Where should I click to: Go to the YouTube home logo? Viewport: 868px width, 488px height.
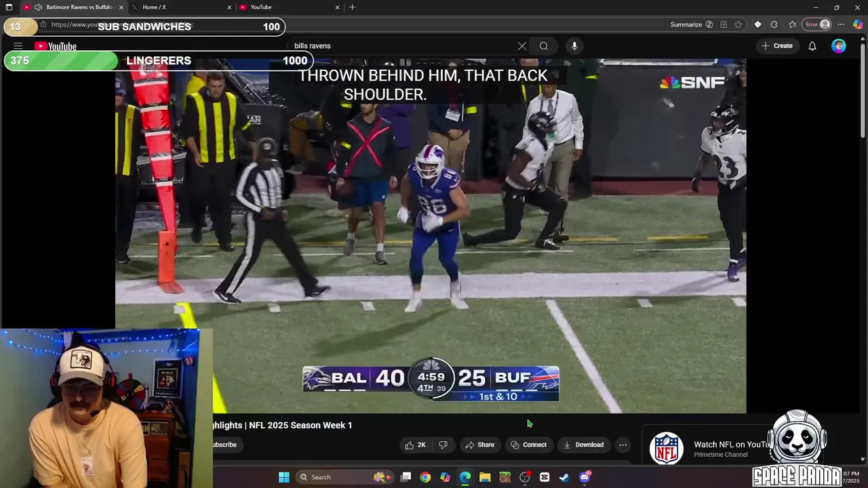tap(56, 46)
